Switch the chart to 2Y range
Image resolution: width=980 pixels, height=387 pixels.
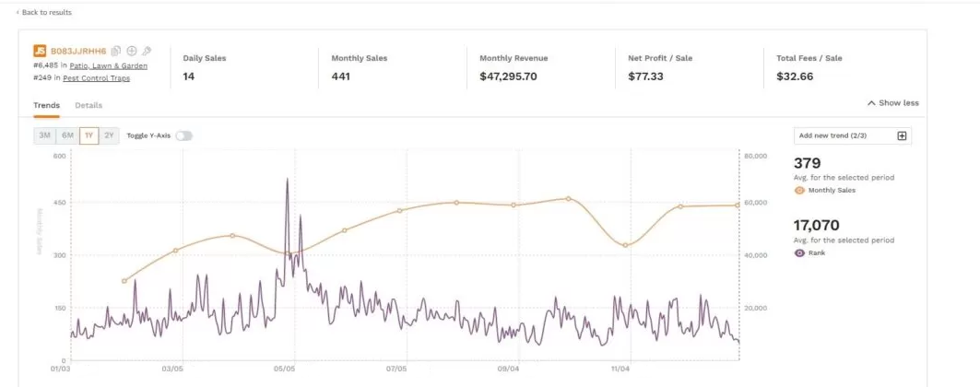[x=110, y=135]
